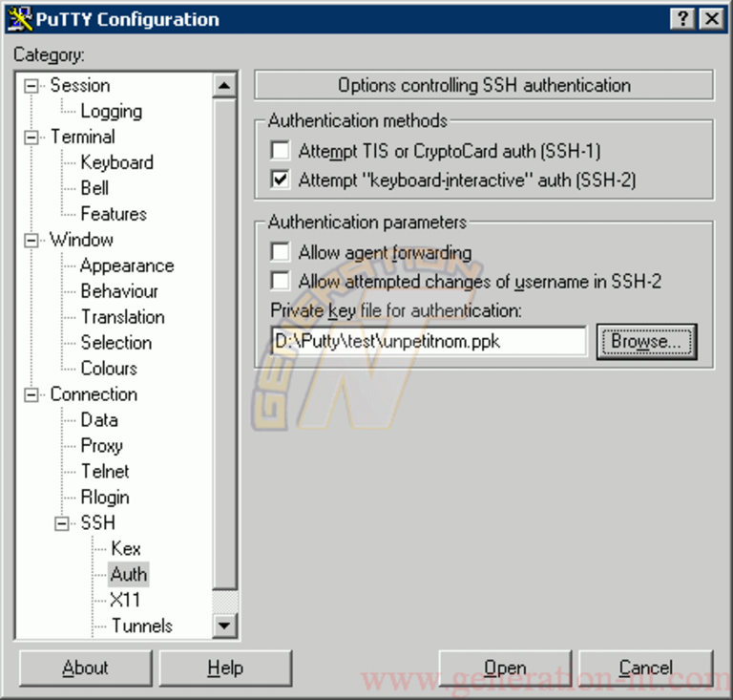The image size is (733, 700).
Task: Open the Data category
Action: coord(99,420)
